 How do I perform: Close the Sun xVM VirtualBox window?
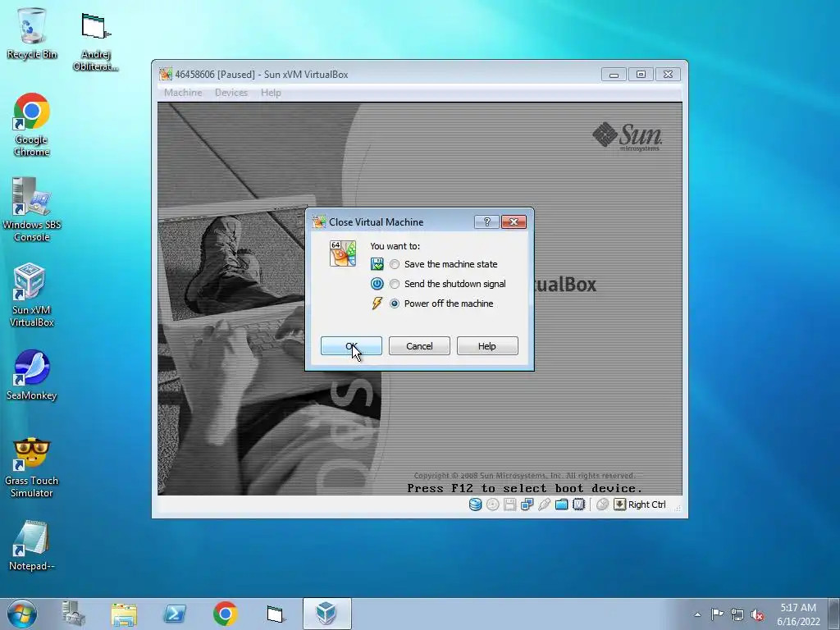(x=668, y=75)
